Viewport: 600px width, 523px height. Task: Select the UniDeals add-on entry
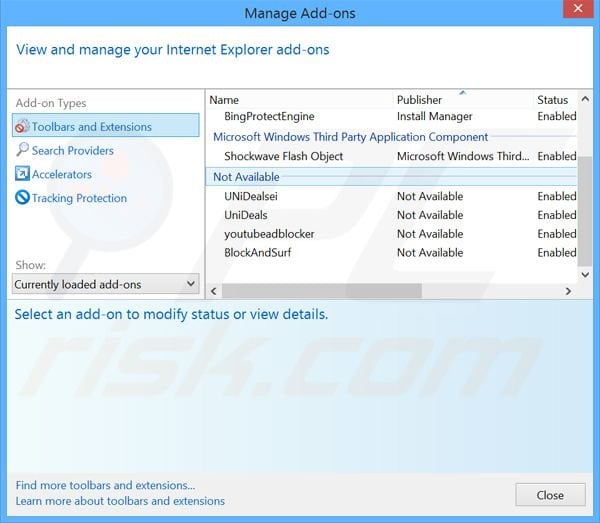tap(246, 215)
